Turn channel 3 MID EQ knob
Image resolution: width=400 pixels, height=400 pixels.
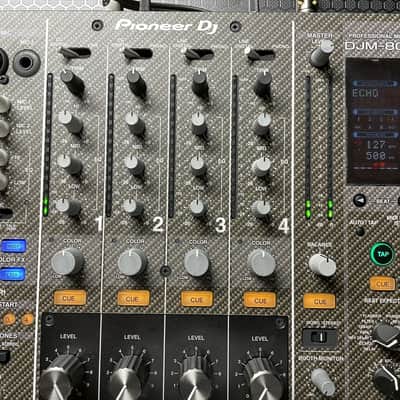[199, 166]
